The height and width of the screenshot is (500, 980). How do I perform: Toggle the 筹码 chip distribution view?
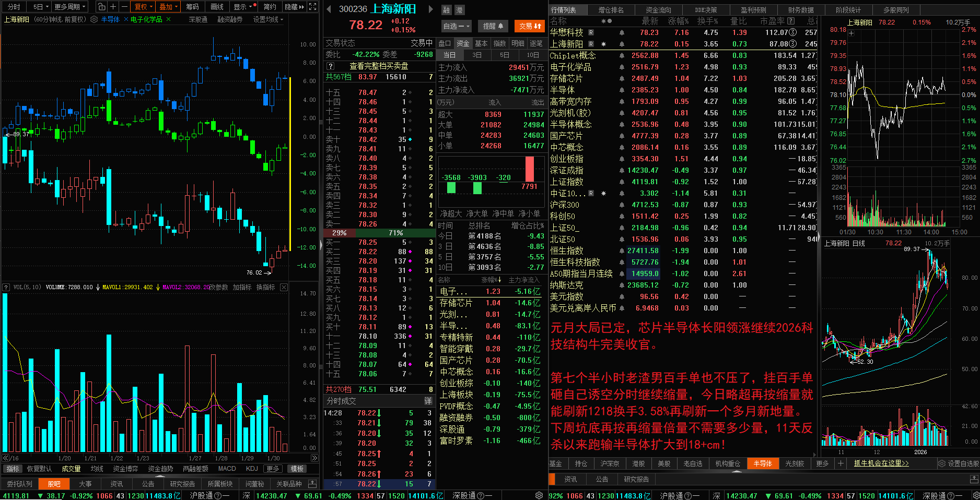[x=192, y=7]
